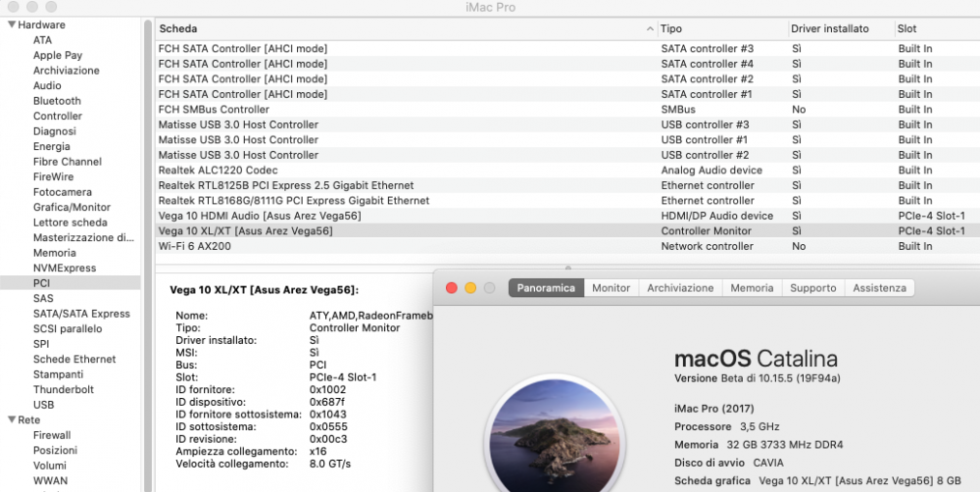
Task: Open the Memoria tab
Action: click(x=752, y=287)
